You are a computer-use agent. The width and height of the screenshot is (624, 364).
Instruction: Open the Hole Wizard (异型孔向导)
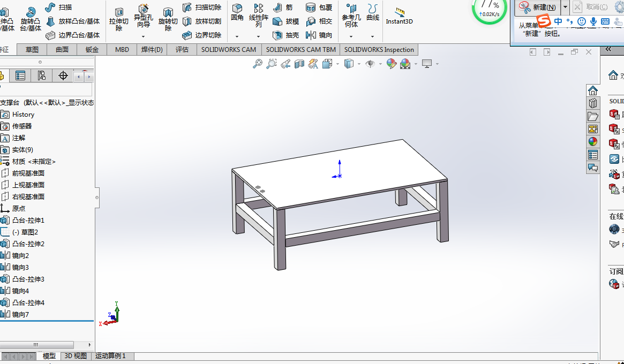click(x=143, y=16)
